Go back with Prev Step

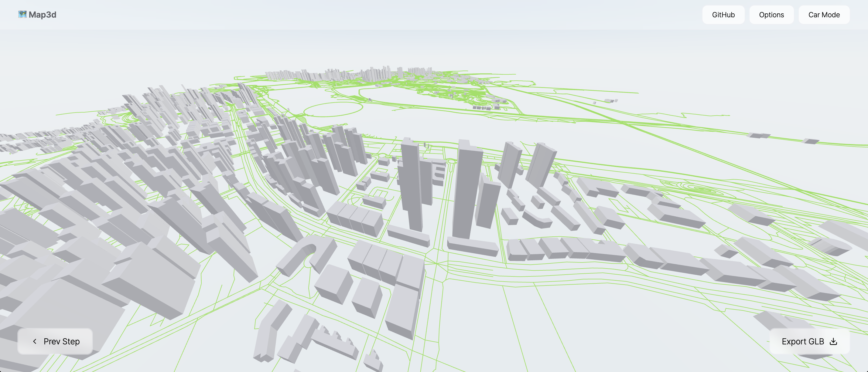pos(55,341)
